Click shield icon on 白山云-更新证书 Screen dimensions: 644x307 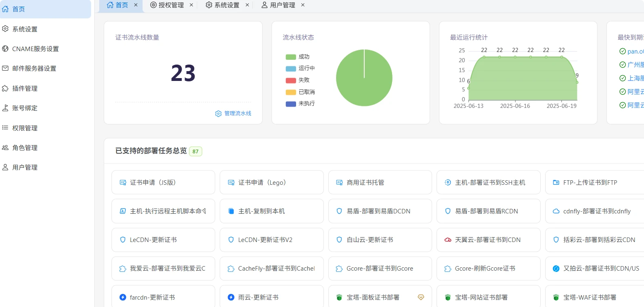point(339,240)
